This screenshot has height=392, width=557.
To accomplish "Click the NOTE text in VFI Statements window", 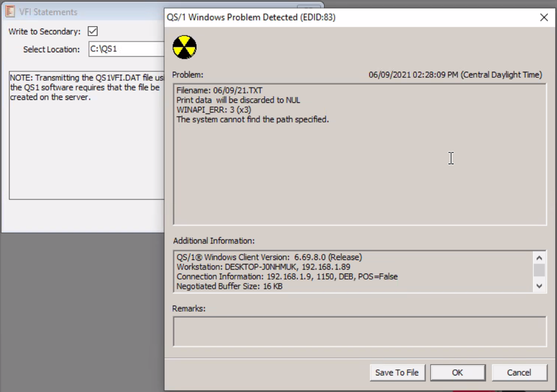I will point(87,87).
